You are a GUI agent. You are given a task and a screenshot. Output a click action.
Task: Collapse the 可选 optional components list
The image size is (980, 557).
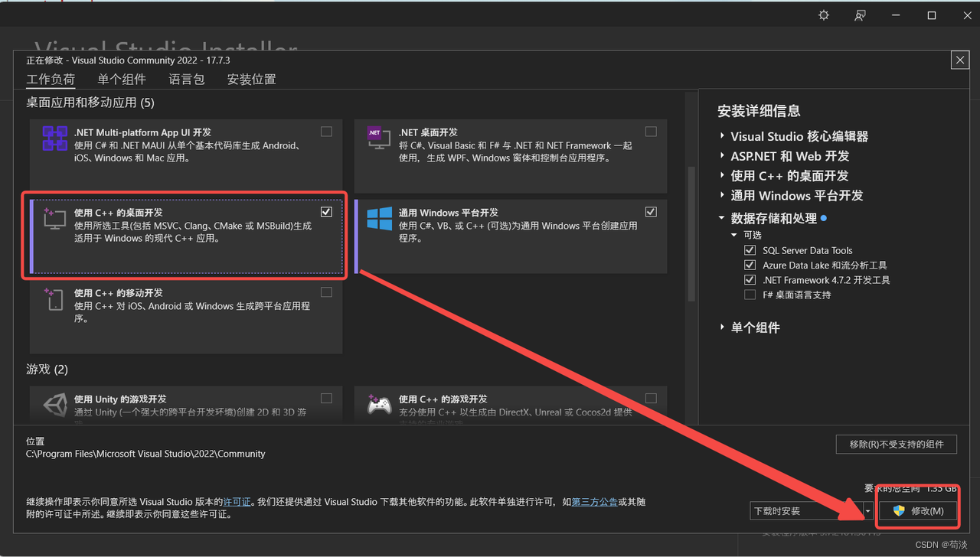pos(735,235)
